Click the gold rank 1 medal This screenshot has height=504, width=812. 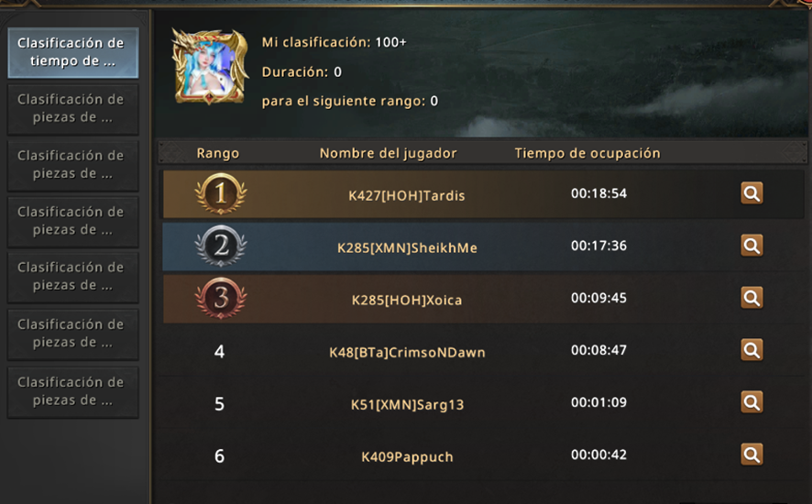221,193
